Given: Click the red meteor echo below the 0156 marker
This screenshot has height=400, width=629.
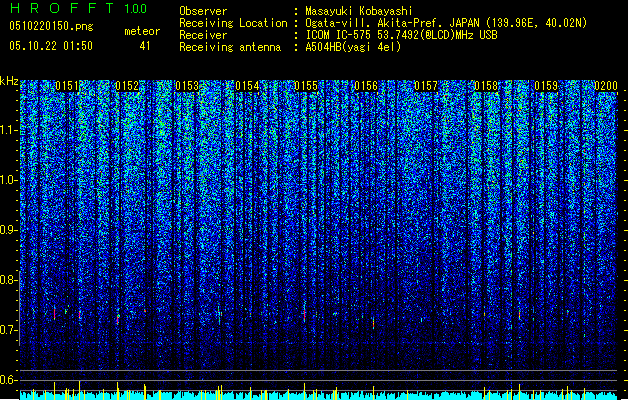Looking at the screenshot, I should pyautogui.click(x=373, y=323).
